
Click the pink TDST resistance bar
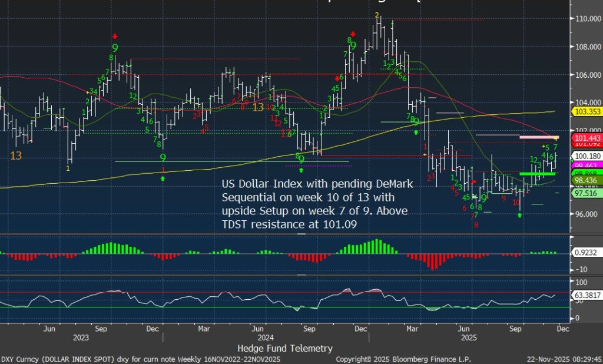coord(538,137)
